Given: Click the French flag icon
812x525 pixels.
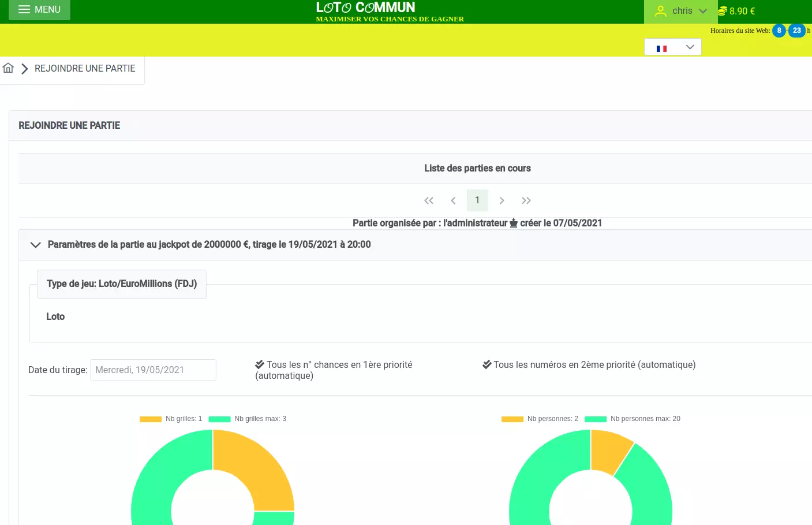Looking at the screenshot, I should (661, 49).
